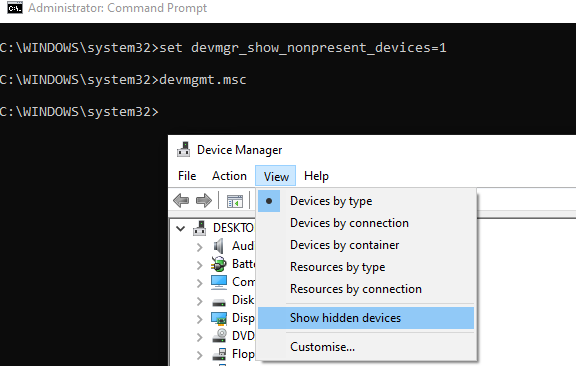Select the Com tree item label
This screenshot has width=576, height=366.
click(x=243, y=282)
